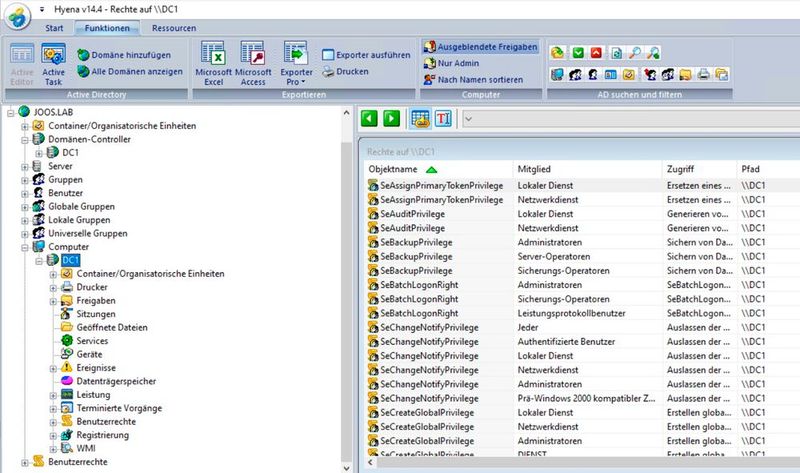
Task: Click the document refresh icon in AD filter
Action: coord(616,53)
